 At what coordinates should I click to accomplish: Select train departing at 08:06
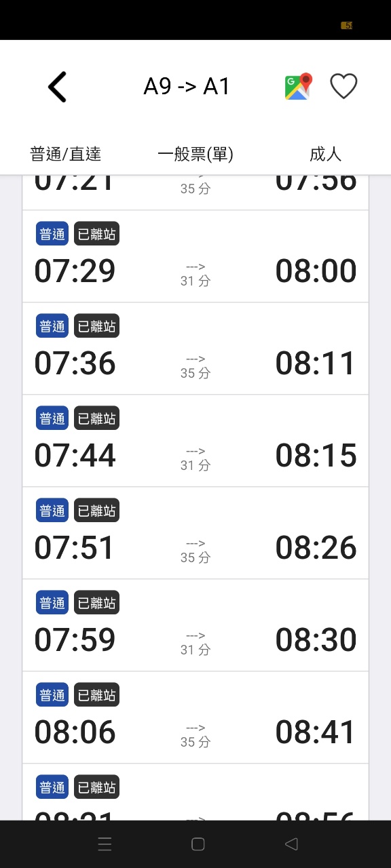tap(195, 717)
